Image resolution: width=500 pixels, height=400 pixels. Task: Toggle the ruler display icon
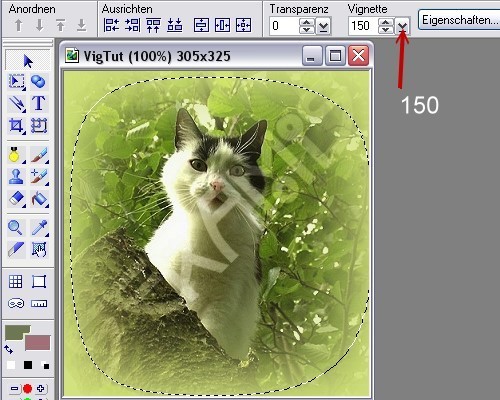pos(39,303)
